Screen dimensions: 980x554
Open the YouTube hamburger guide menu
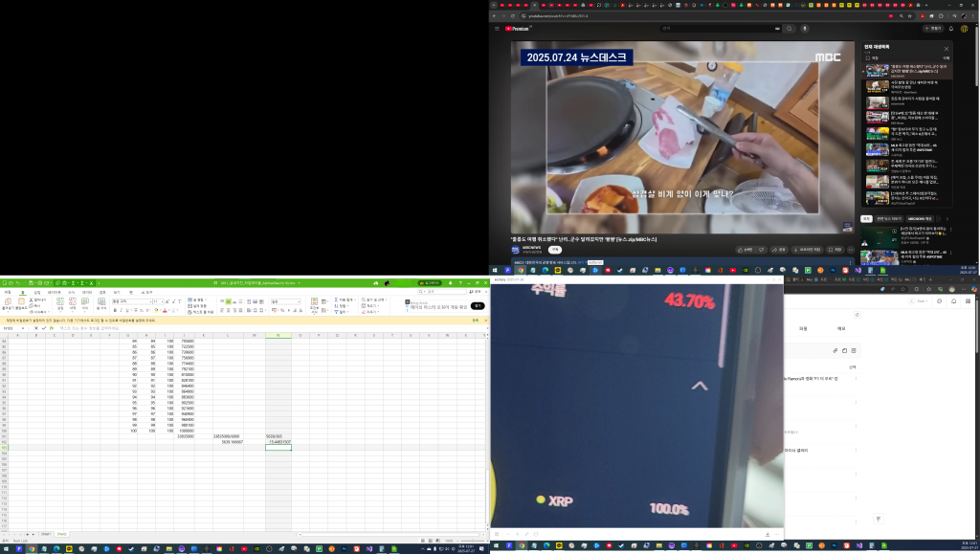(499, 29)
